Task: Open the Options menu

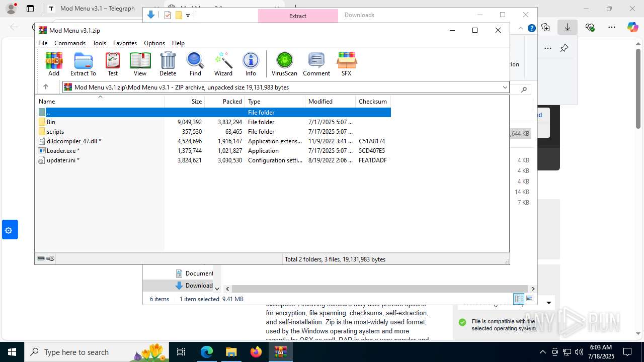Action: pyautogui.click(x=154, y=43)
